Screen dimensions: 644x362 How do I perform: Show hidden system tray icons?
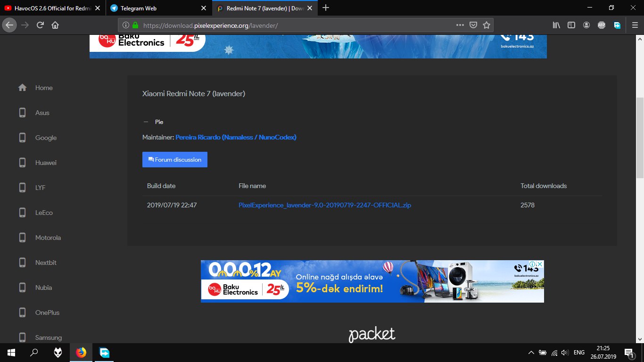[531, 353]
